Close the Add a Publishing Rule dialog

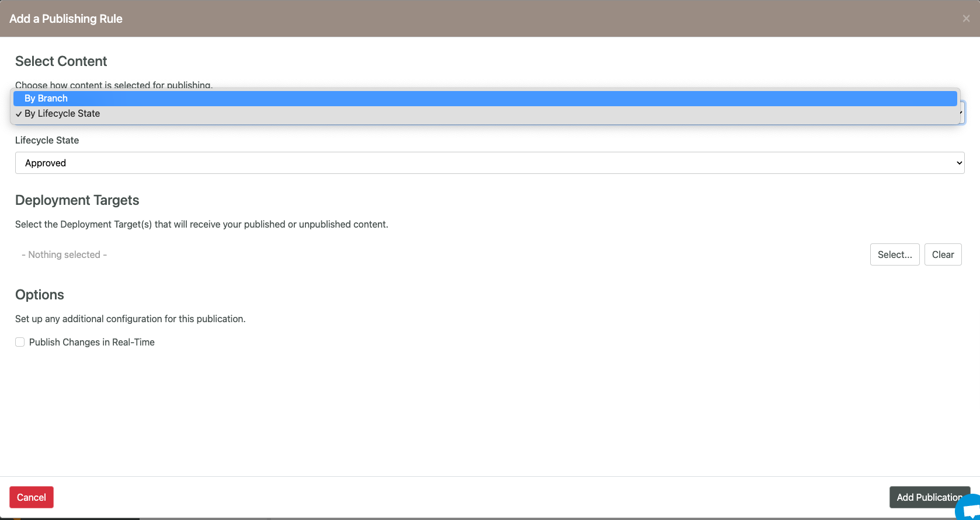(966, 19)
